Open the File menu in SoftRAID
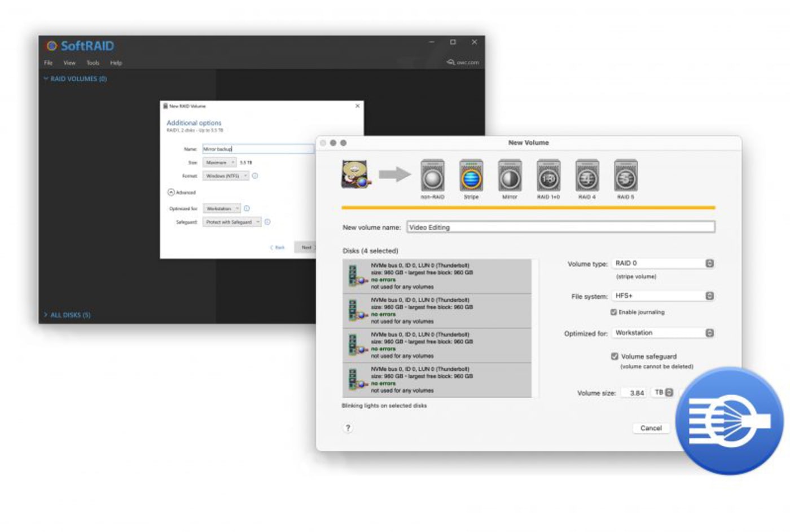Viewport: 790px width, 532px height. pyautogui.click(x=49, y=63)
